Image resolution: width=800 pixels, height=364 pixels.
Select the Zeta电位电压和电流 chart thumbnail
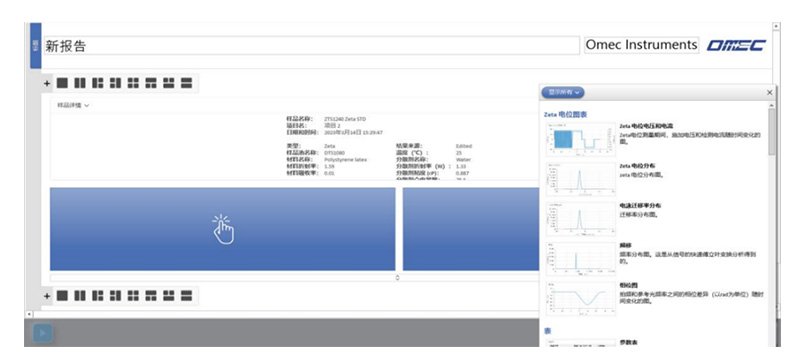tap(581, 138)
